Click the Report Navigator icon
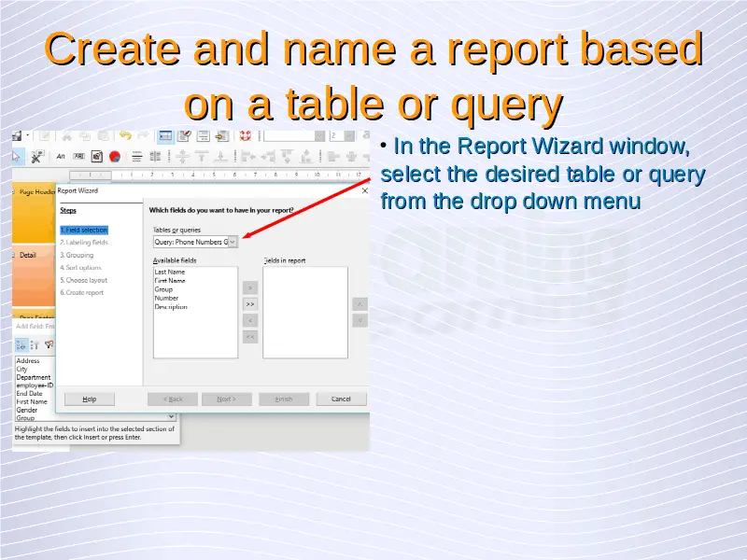The height and width of the screenshot is (560, 747). [204, 136]
